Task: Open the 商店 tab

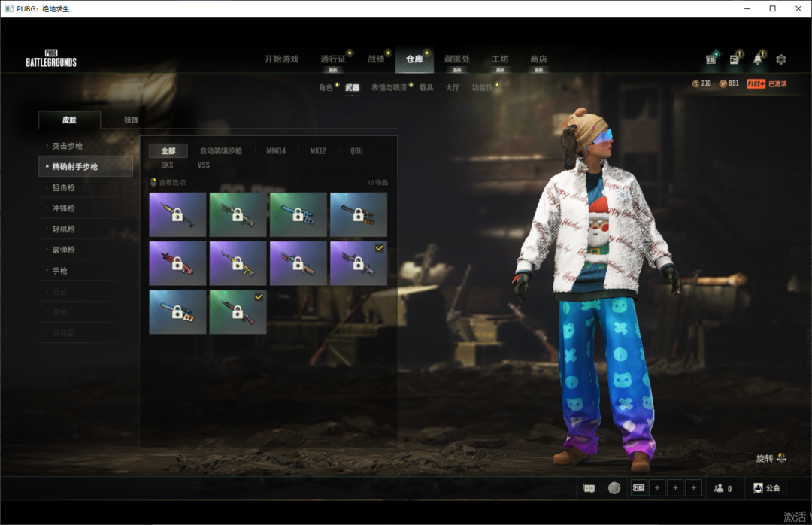Action: (538, 59)
